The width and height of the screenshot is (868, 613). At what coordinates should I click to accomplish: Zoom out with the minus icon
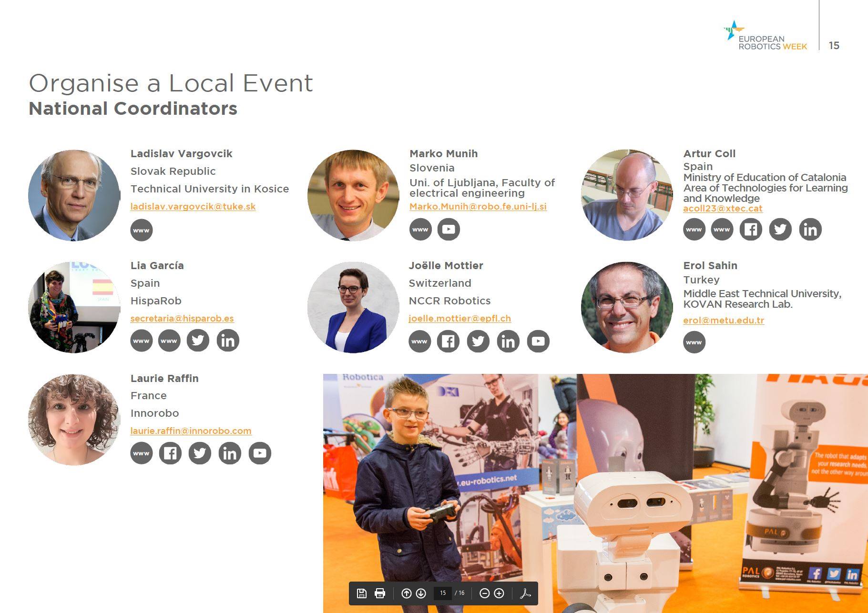tap(484, 593)
